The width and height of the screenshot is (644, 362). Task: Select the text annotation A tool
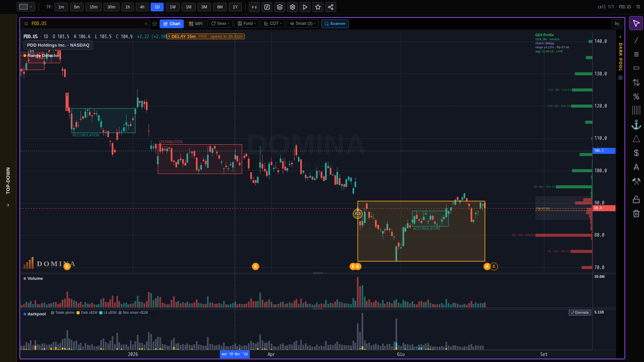636,167
